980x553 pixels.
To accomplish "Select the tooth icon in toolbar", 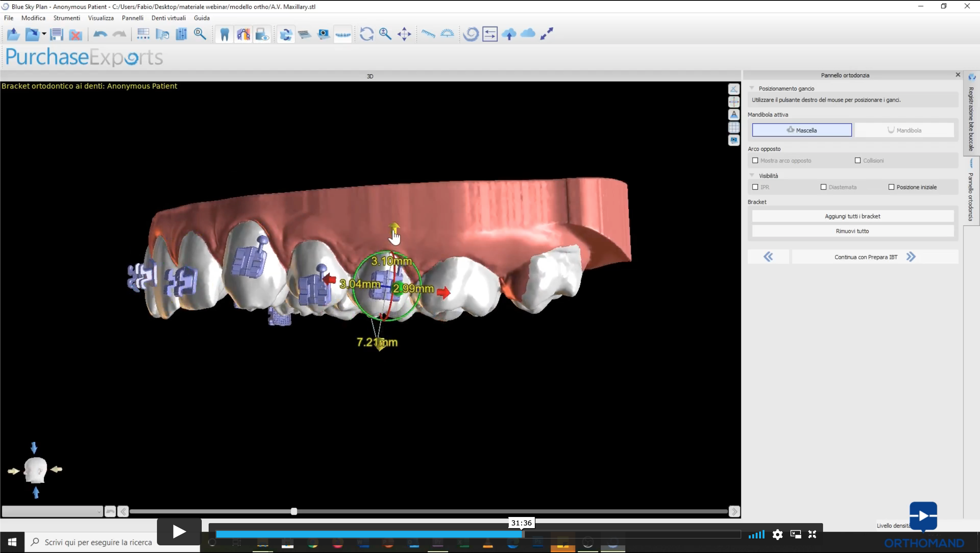I will 224,34.
